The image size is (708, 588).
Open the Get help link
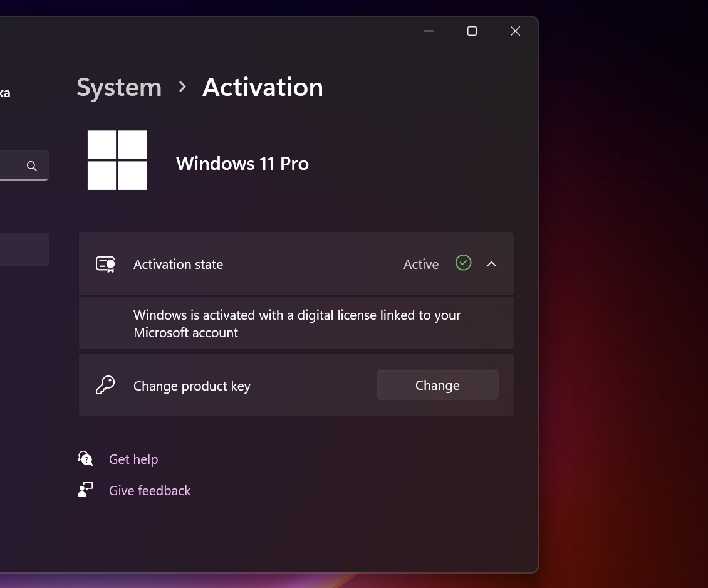[x=133, y=459]
